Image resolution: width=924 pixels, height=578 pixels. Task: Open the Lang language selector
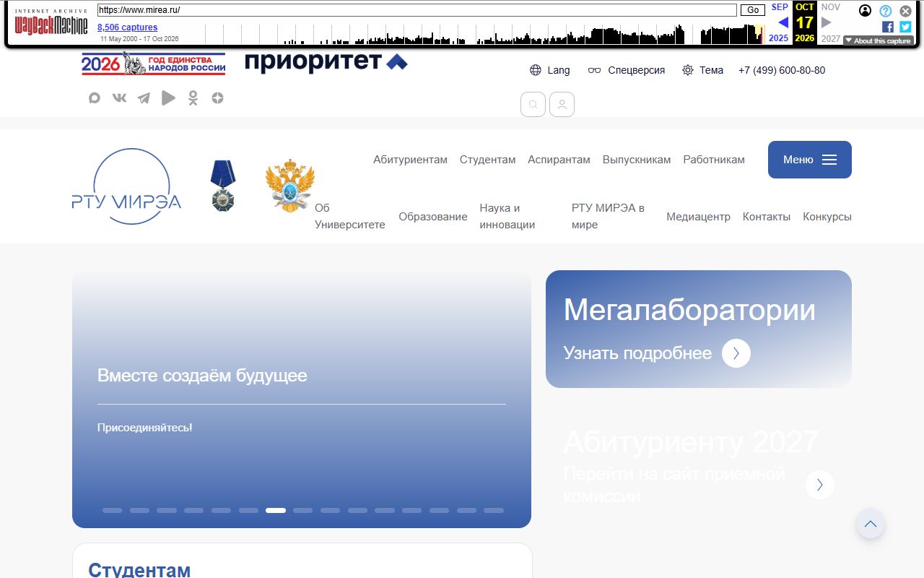point(550,70)
